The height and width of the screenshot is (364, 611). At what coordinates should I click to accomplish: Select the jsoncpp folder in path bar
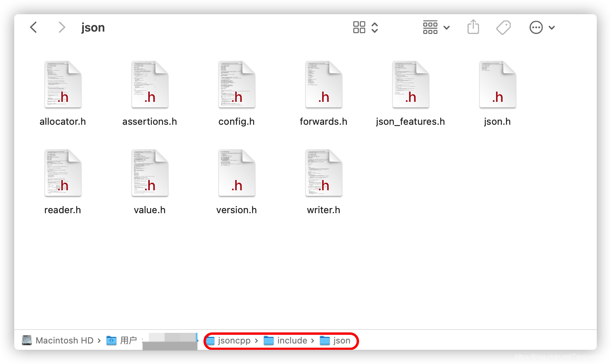pyautogui.click(x=228, y=340)
